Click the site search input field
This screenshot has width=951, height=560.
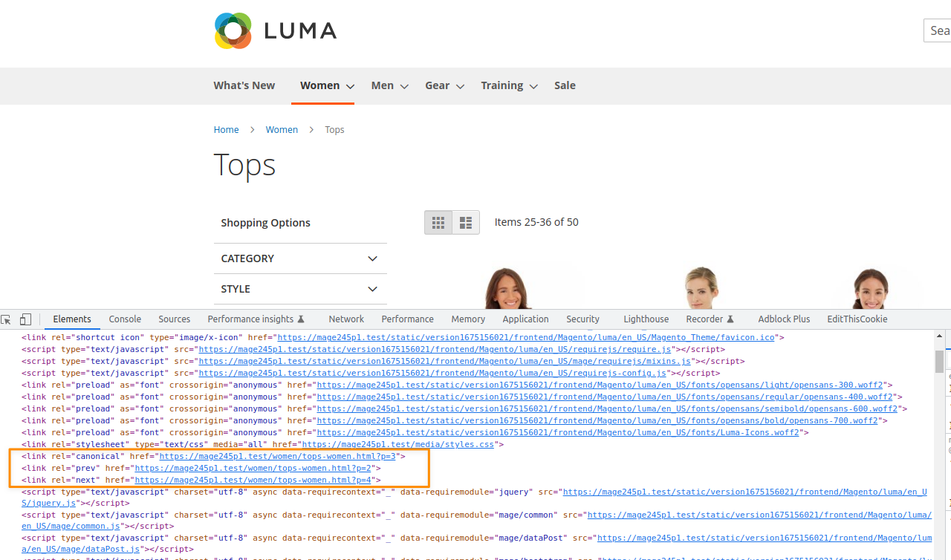click(x=939, y=30)
